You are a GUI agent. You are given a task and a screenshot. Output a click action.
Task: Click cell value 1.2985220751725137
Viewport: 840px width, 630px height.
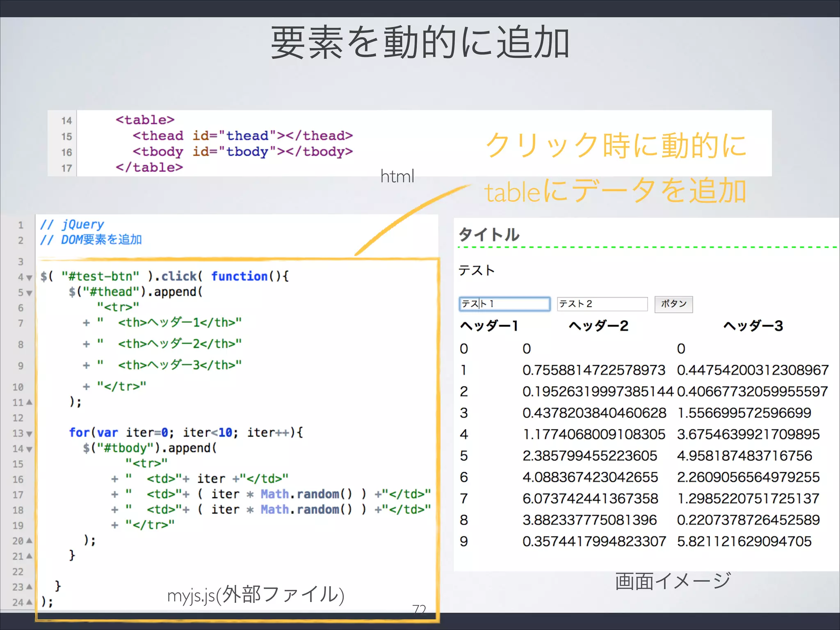[x=748, y=498]
